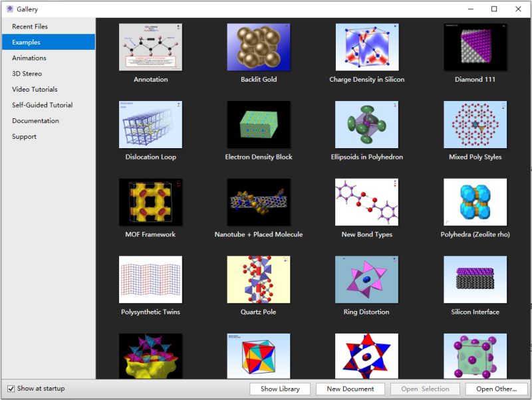Open the Quartz Pole example

tap(259, 280)
